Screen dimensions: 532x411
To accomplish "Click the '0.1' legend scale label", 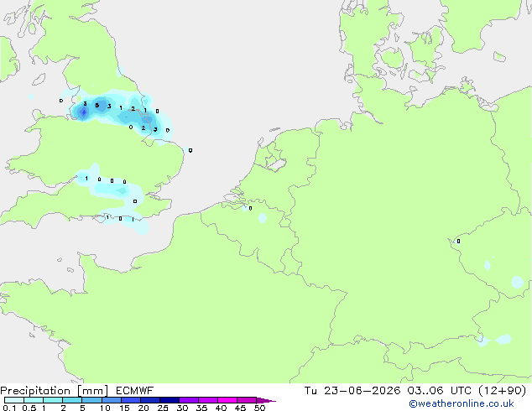I will 9,408.
